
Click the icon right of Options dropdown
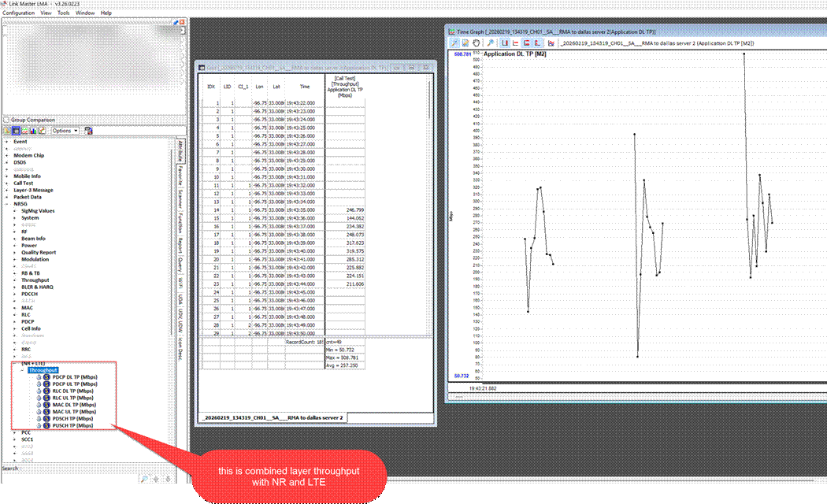point(89,131)
